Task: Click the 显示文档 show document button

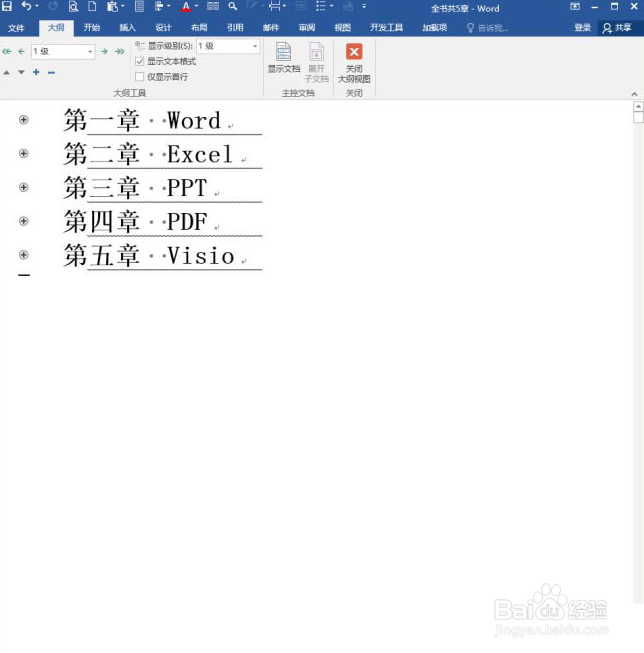Action: tap(284, 58)
